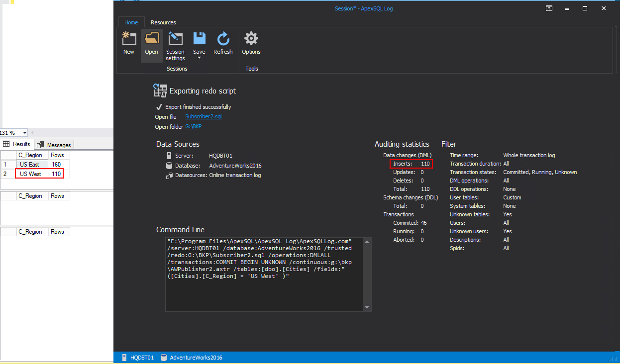Expand the Save dropdown arrow

click(199, 58)
